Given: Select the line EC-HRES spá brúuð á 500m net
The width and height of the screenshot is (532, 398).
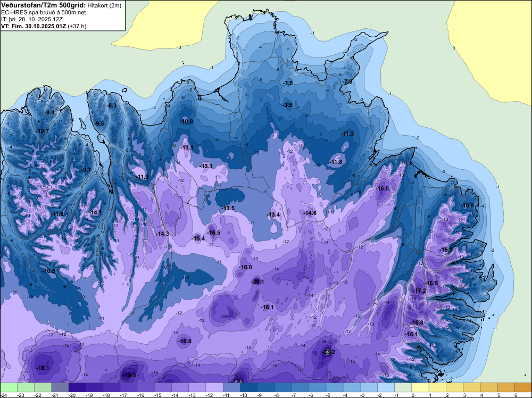Looking at the screenshot, I should 44,12.
